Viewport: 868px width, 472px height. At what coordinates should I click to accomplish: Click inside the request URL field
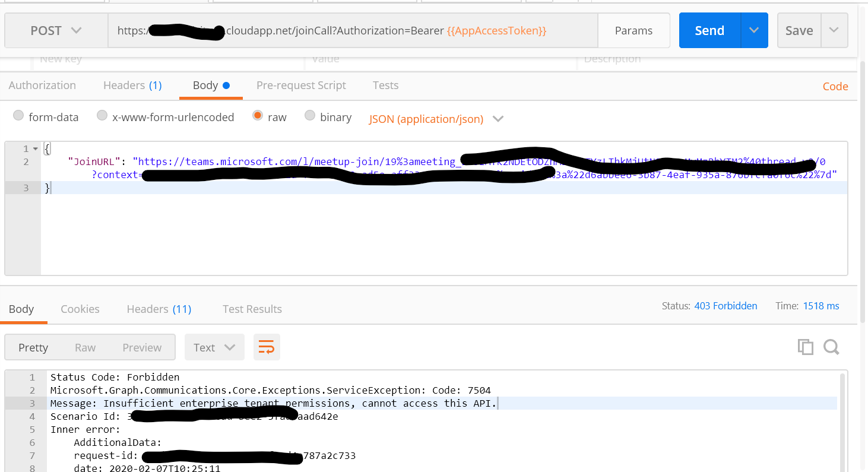click(x=356, y=30)
